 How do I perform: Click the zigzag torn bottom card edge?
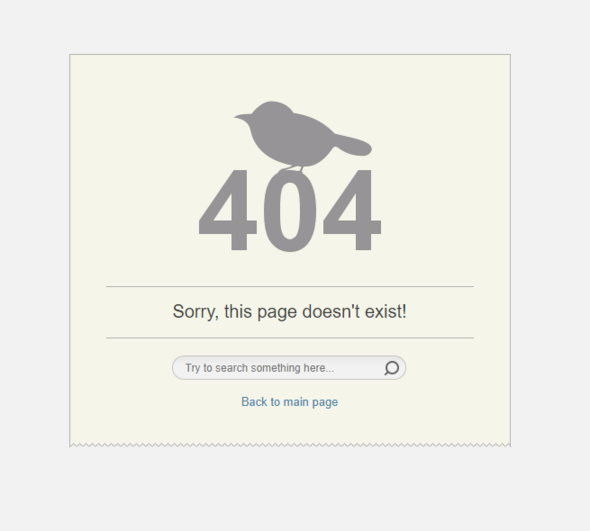(290, 445)
